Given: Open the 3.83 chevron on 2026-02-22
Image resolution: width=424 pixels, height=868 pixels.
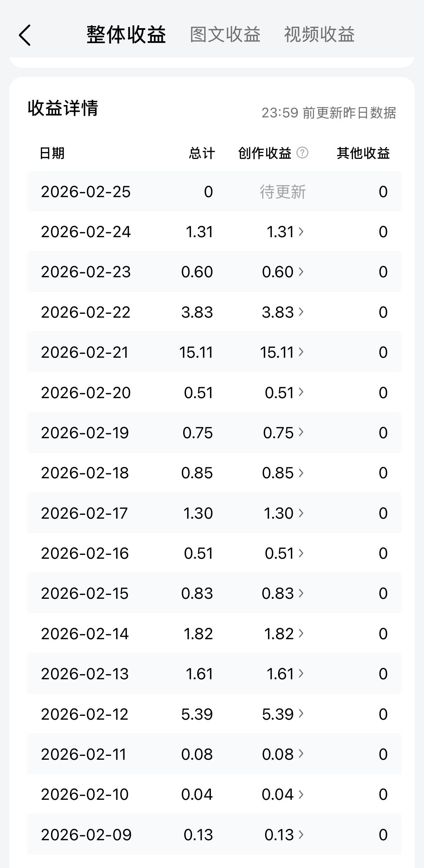Looking at the screenshot, I should point(301,312).
